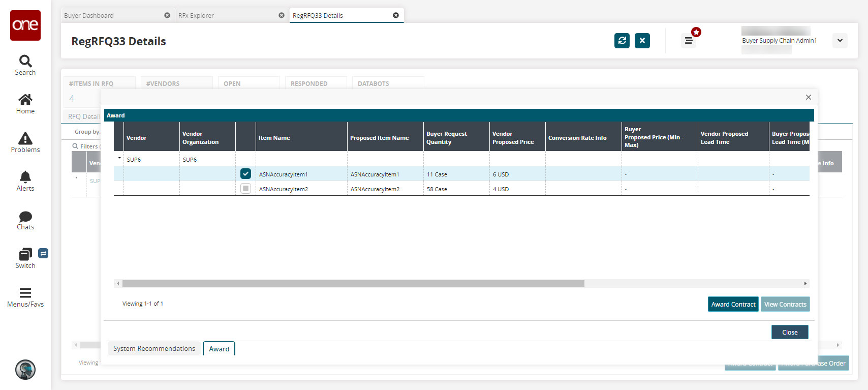The height and width of the screenshot is (390, 868).
Task: Open the Menus/Favs hamburger icon
Action: coord(25,293)
